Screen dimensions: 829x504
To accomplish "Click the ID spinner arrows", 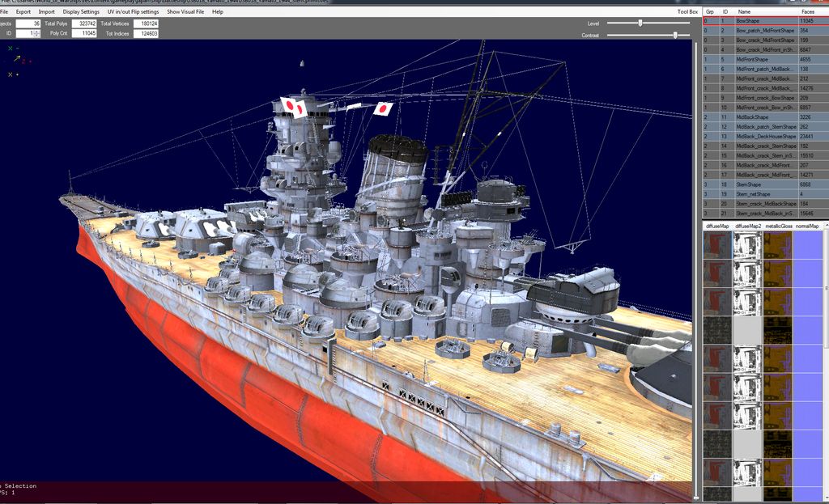I will [x=37, y=34].
